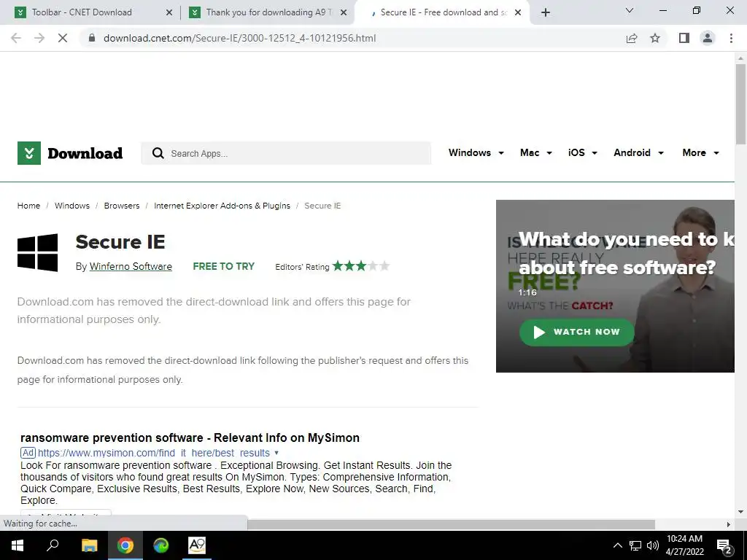The width and height of the screenshot is (747, 560).
Task: Expand the More menu
Action: [700, 152]
